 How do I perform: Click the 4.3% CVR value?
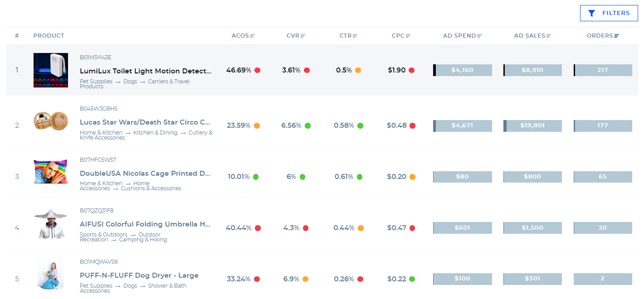(x=291, y=228)
